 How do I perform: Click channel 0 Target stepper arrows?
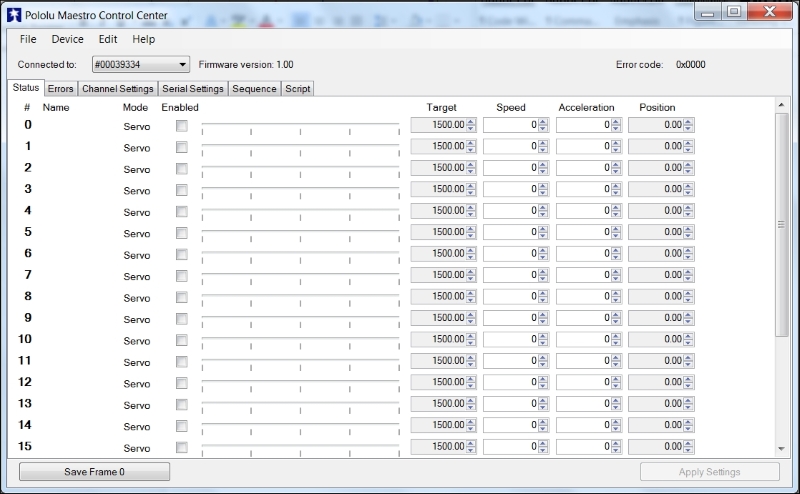471,125
